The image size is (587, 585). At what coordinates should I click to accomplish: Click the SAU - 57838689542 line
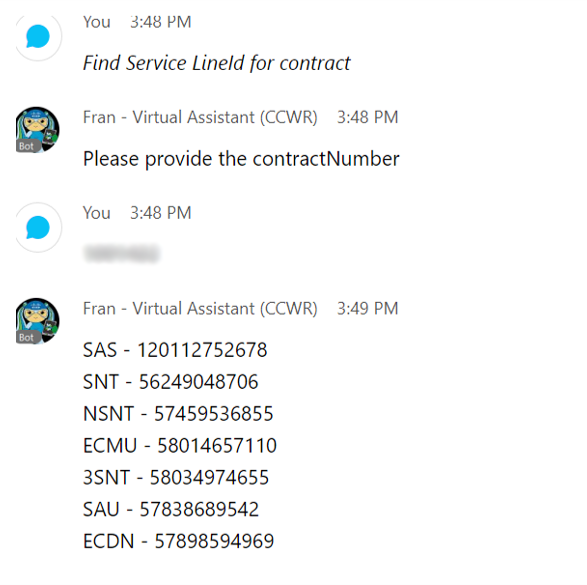pyautogui.click(x=171, y=509)
